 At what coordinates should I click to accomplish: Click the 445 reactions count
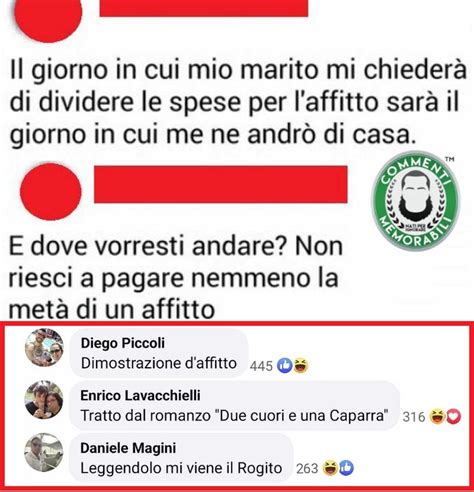pos(261,366)
